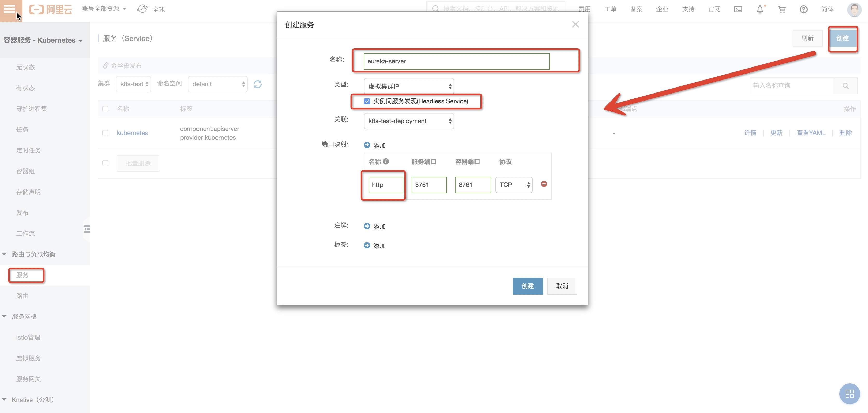Click the 查看YAML link
This screenshot has height=413, width=868.
tap(811, 133)
